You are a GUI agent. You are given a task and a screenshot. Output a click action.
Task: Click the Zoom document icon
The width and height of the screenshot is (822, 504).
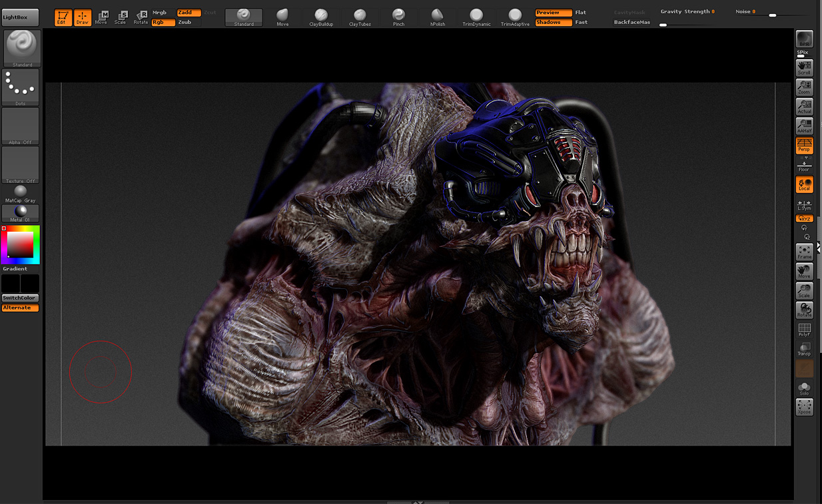(x=805, y=87)
